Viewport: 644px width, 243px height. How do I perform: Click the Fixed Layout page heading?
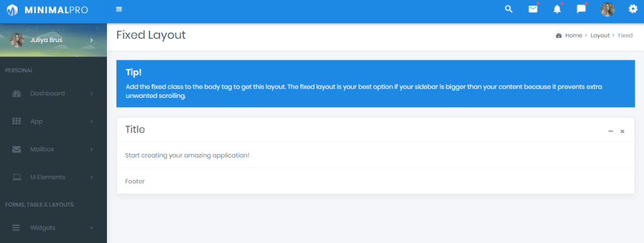pos(151,35)
